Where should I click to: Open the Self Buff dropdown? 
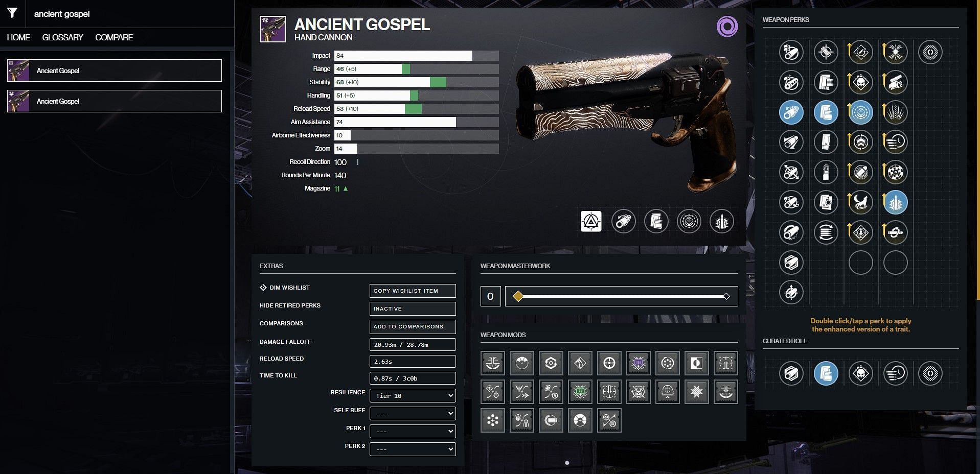tap(413, 413)
